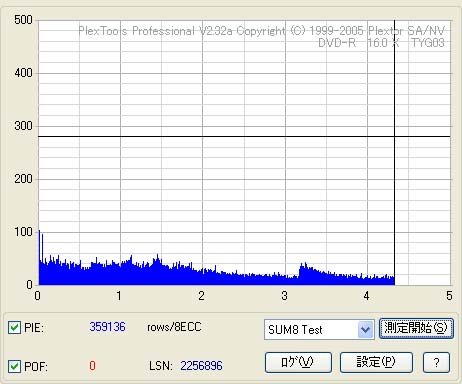Click the LSN value 2256896
Viewport: 462px width, 384px height.
click(x=201, y=366)
